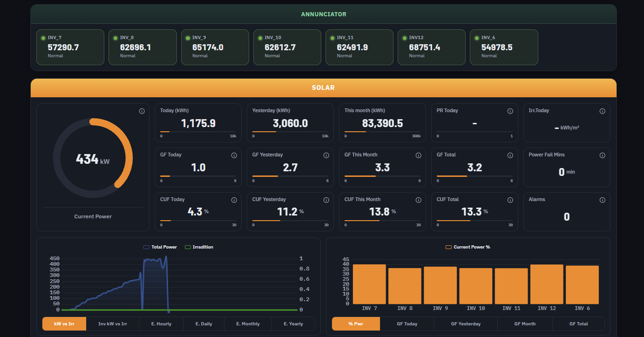This screenshot has height=337, width=644.
Task: Click info icon on CUF Today card
Action: tap(234, 200)
